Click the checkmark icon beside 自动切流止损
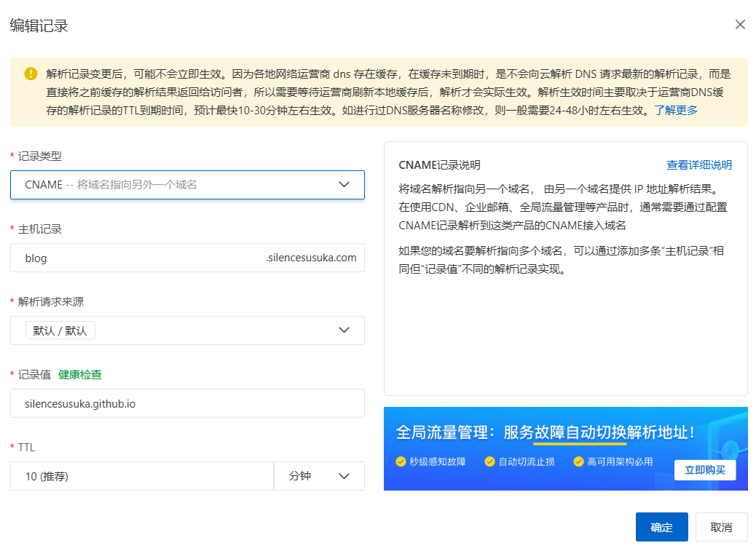 (490, 461)
